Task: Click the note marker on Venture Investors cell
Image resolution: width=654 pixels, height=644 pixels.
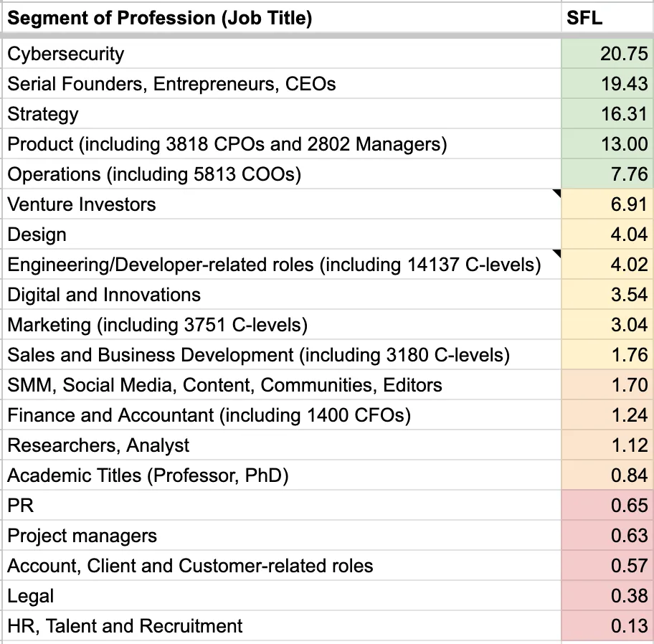Action: (x=556, y=193)
